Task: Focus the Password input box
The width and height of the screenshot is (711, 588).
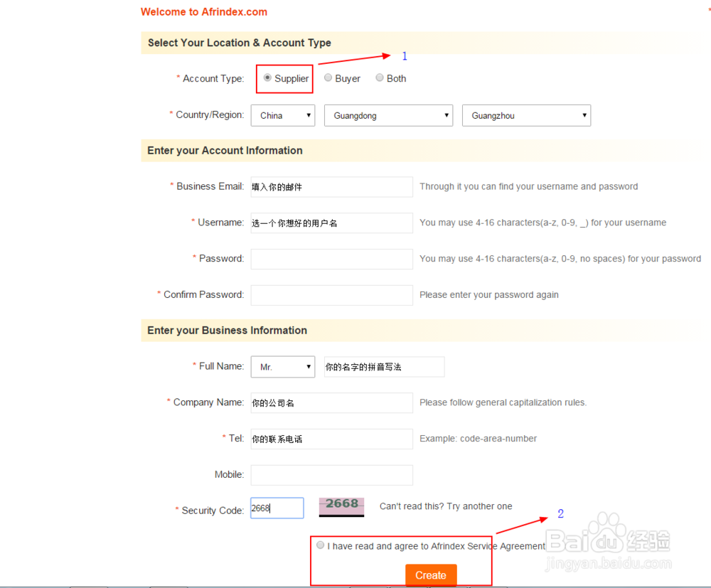Action: [331, 259]
